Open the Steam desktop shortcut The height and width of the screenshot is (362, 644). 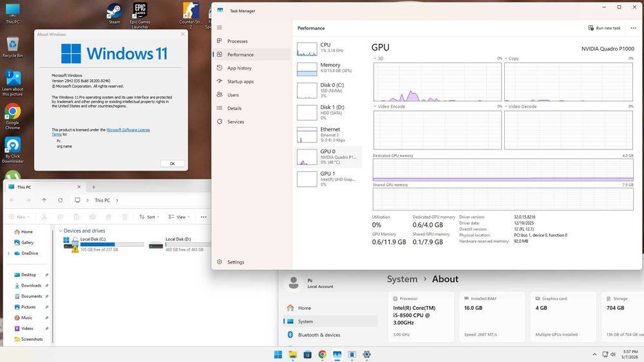tap(114, 14)
